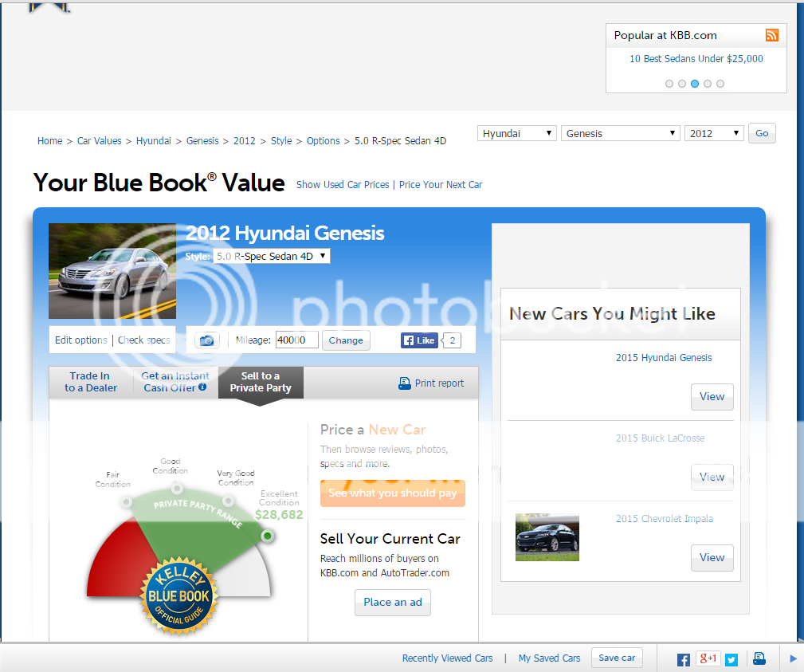Open the Hyundai breadcrumb link
Viewport: 804px width, 672px height.
(154, 140)
